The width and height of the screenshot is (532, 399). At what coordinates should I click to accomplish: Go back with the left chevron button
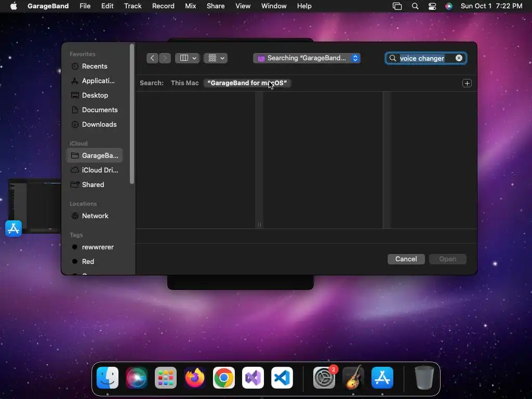(x=152, y=58)
